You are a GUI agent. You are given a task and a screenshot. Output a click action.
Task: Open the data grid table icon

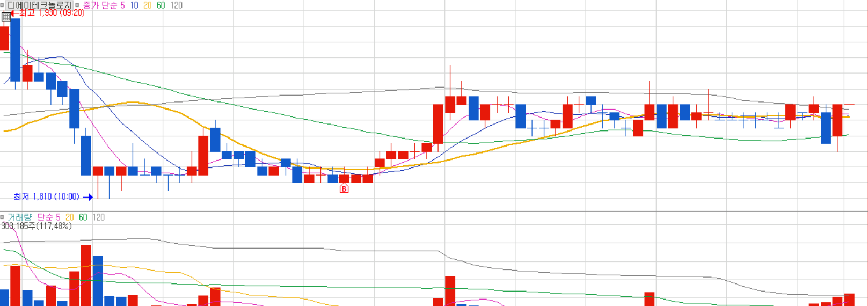point(6,17)
